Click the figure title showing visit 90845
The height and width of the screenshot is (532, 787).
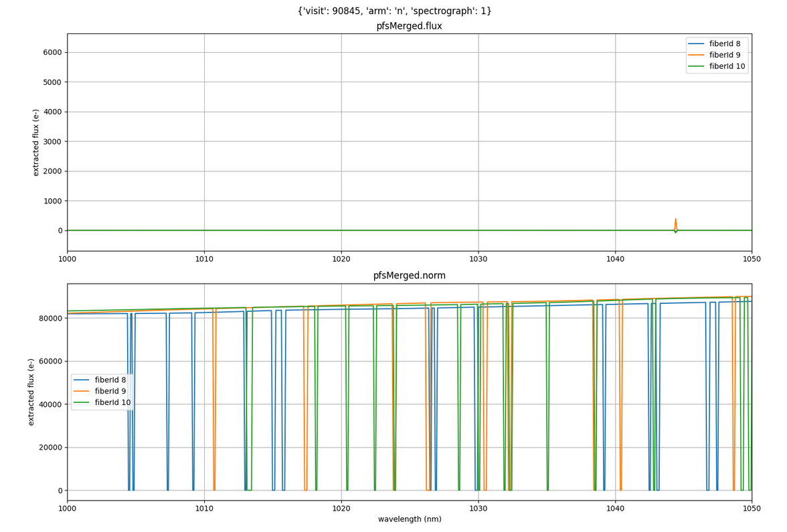394,11
